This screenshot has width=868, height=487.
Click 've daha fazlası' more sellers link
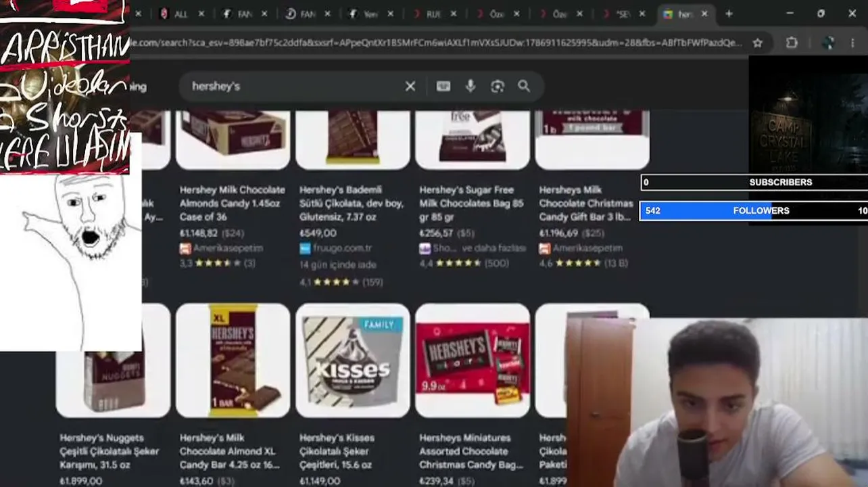(494, 248)
